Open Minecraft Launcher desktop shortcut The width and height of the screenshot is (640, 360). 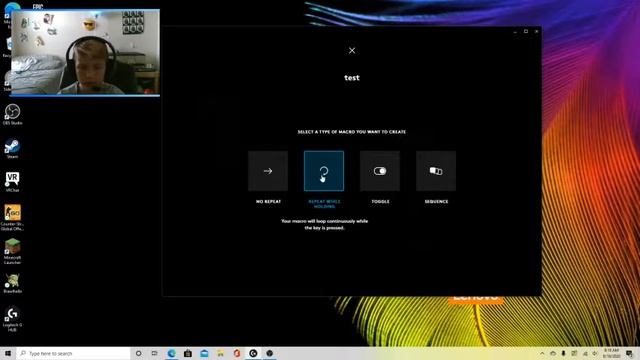[x=12, y=251]
